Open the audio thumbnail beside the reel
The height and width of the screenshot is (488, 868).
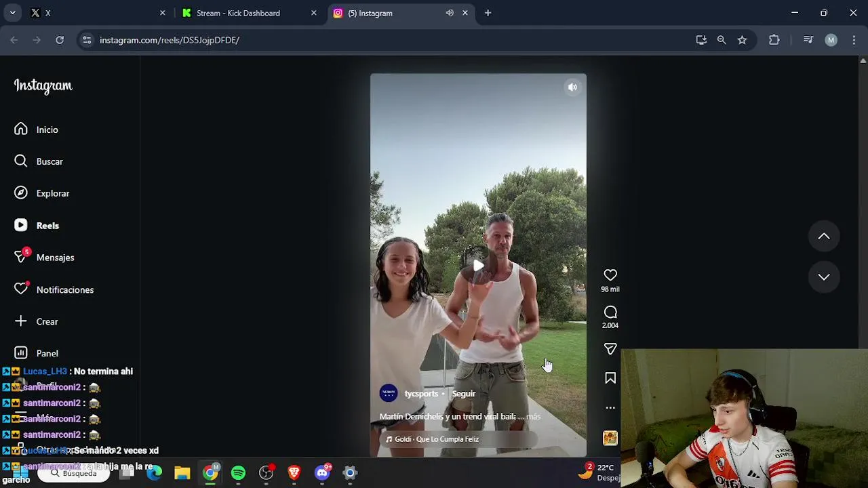point(610,438)
